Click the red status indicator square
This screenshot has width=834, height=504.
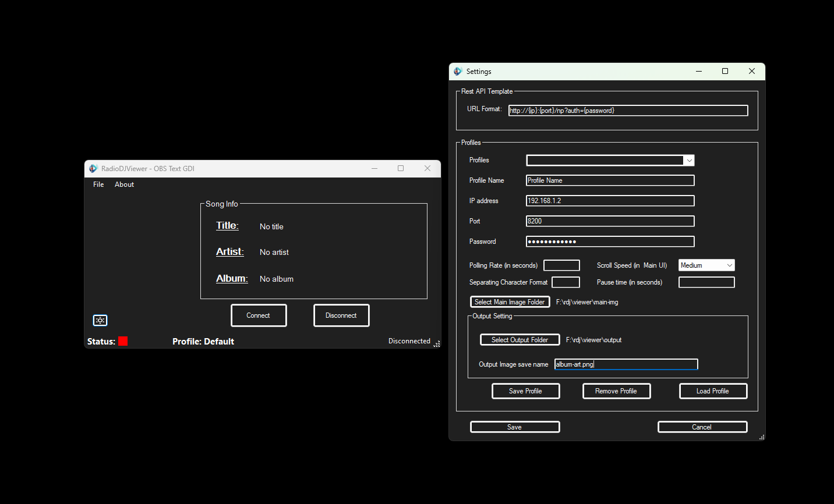[x=123, y=341]
